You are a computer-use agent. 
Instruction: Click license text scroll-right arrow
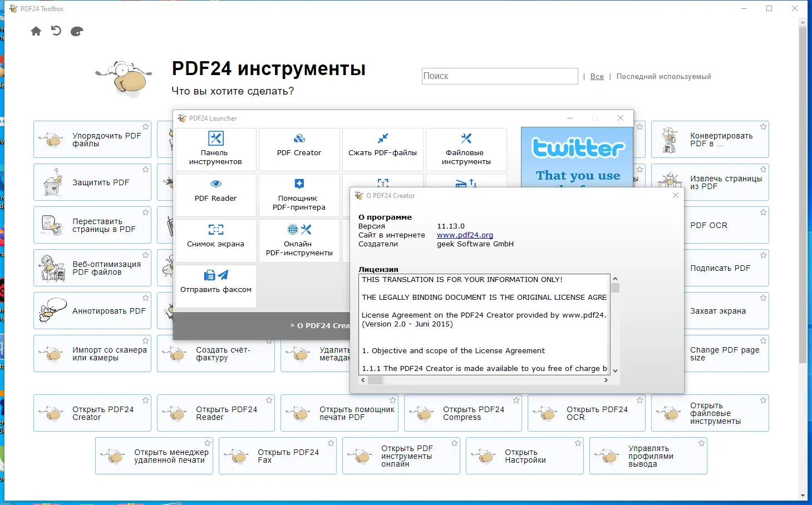click(x=606, y=380)
